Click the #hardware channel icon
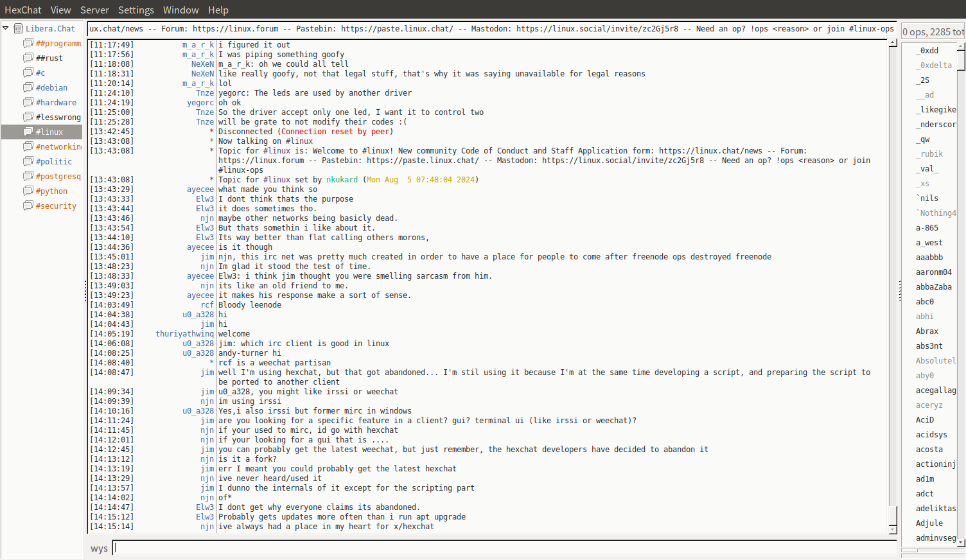 [28, 102]
